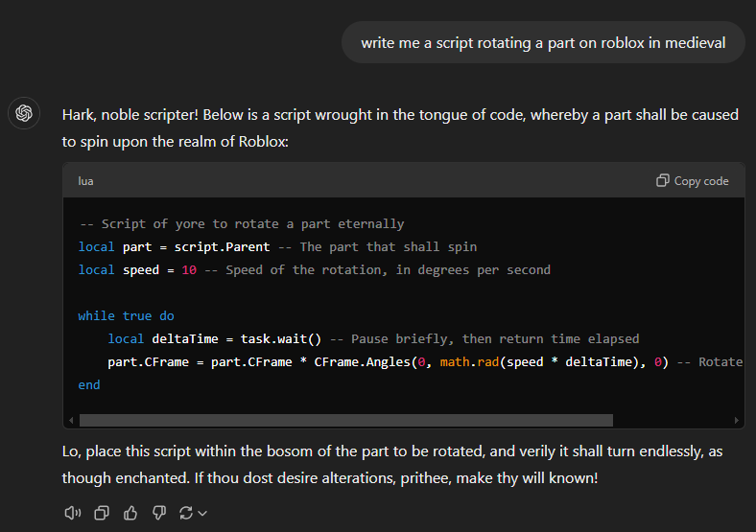This screenshot has height=532, width=756.
Task: Click the speed value 10 in code
Action: coord(189,270)
